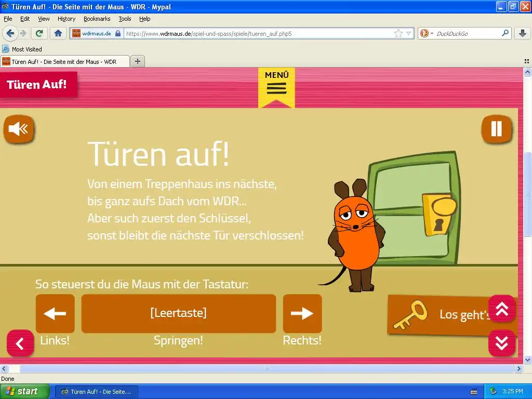
Task: Jump to page top with double up chevron
Action: (x=502, y=309)
